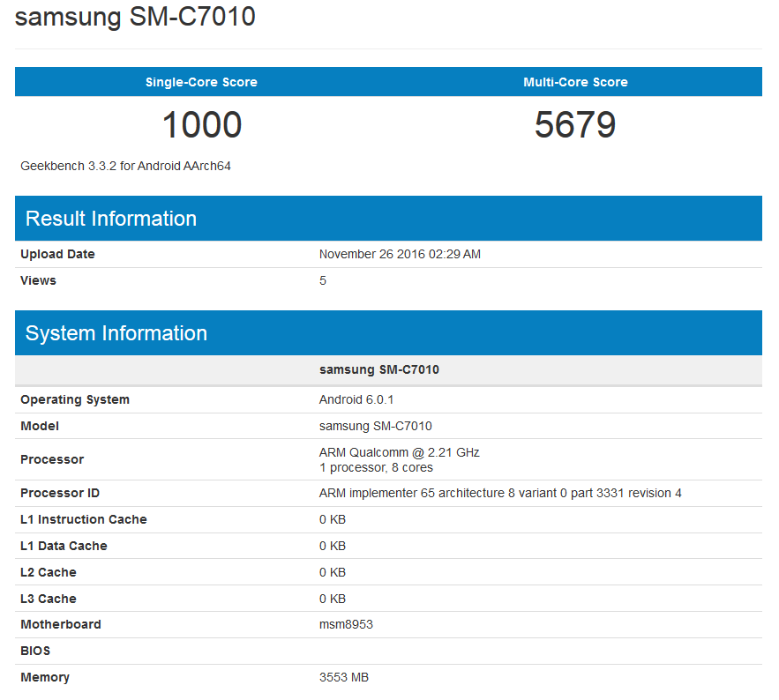Select the Model row in System Information
The width and height of the screenshot is (779, 700).
[x=39, y=426]
